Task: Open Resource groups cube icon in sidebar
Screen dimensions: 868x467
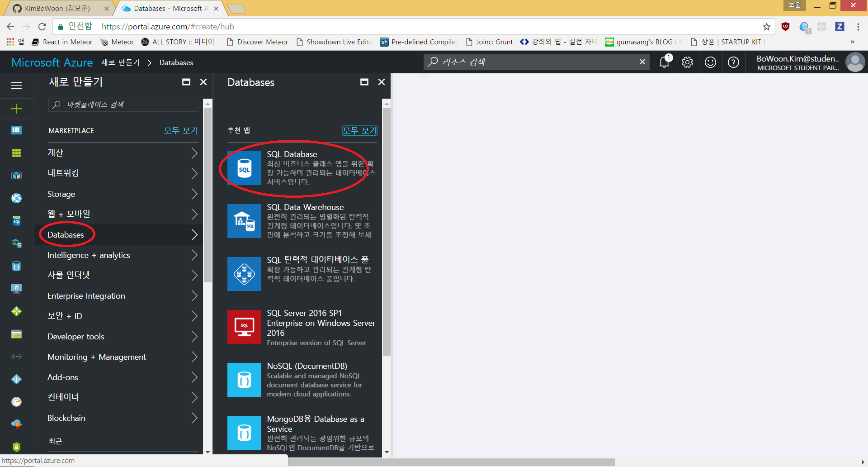Action: point(16,176)
